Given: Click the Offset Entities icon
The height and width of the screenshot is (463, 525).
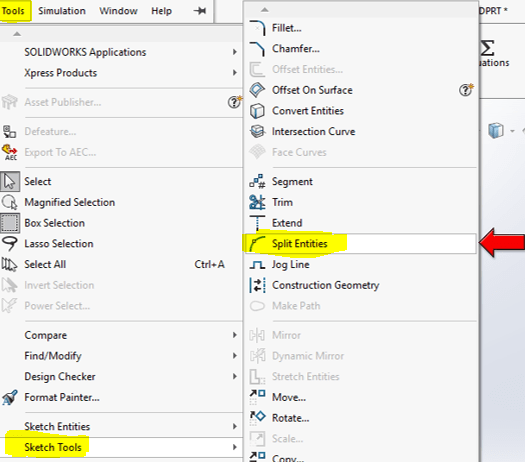Looking at the screenshot, I should 257,69.
